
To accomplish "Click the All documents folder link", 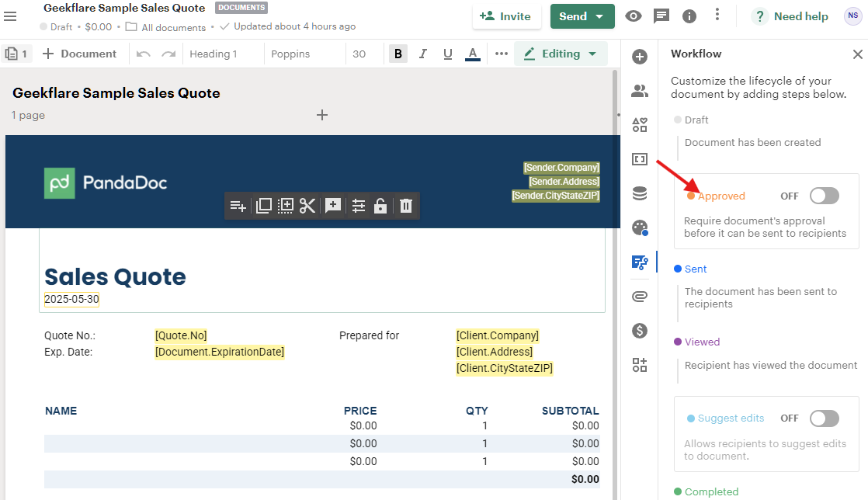I will tap(166, 27).
